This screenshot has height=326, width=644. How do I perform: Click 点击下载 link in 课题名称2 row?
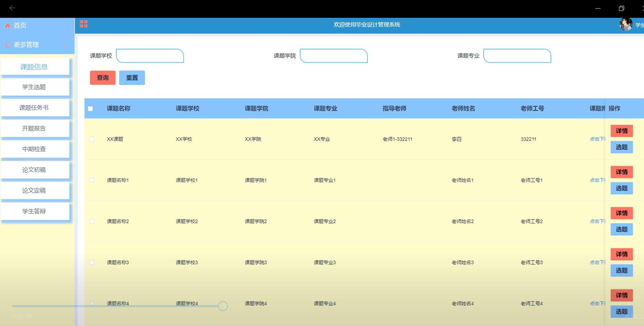pos(597,221)
